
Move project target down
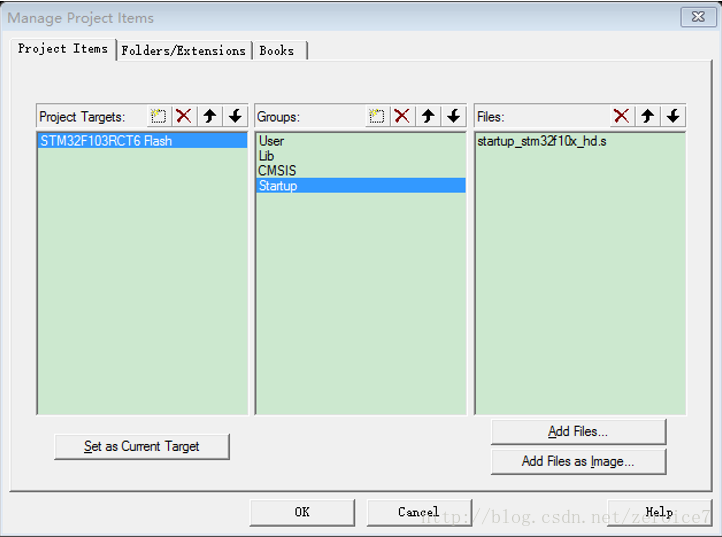235,116
